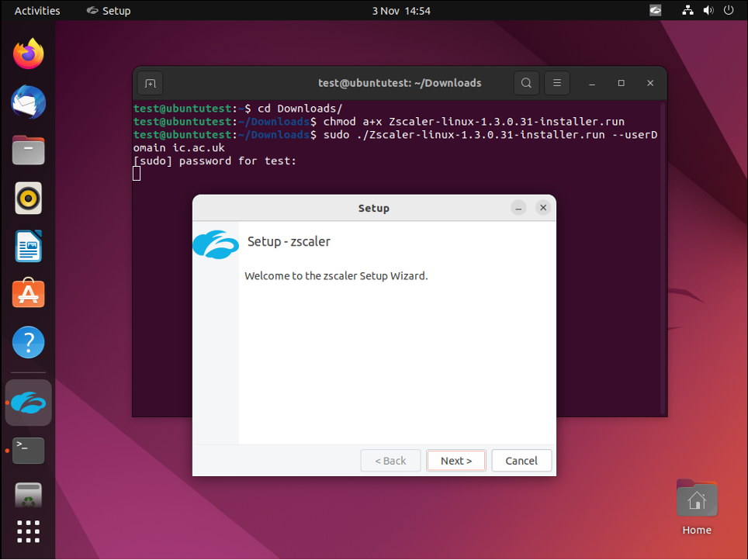Open the Setup app menu in top bar
748x560 pixels.
point(109,11)
